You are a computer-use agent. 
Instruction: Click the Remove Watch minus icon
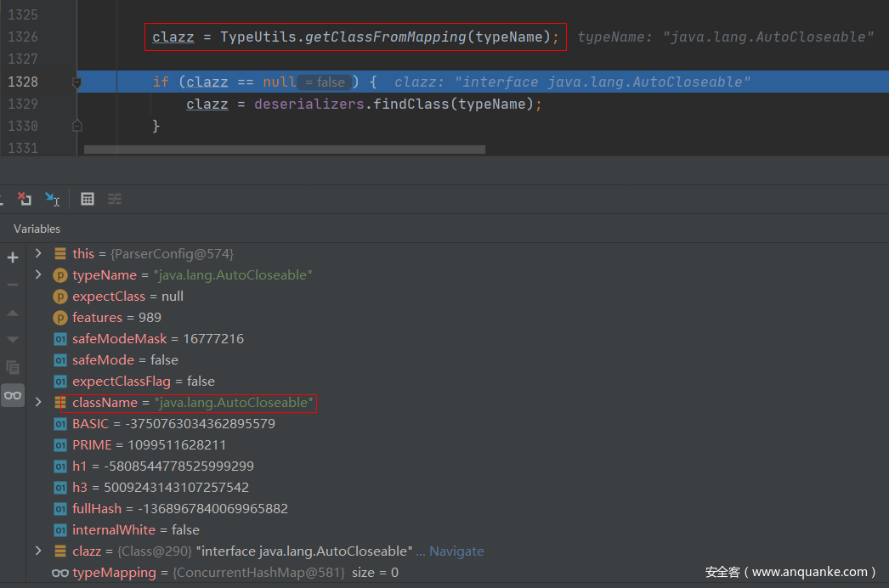coord(13,285)
